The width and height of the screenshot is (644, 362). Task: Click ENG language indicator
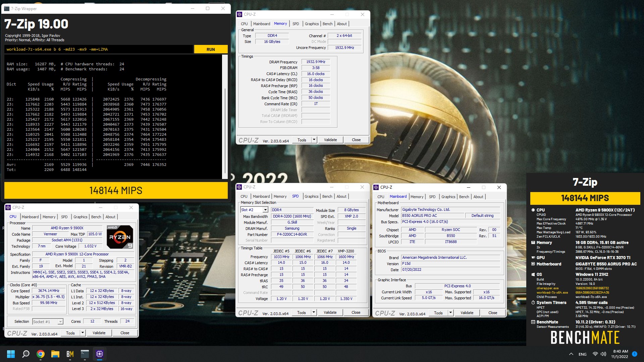(583, 354)
